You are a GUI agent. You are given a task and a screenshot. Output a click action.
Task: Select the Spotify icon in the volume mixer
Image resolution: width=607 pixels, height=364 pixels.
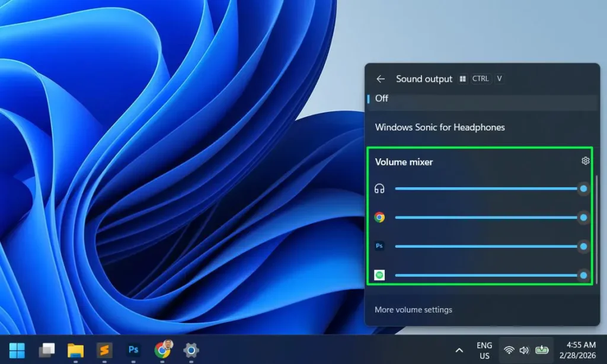pos(380,274)
